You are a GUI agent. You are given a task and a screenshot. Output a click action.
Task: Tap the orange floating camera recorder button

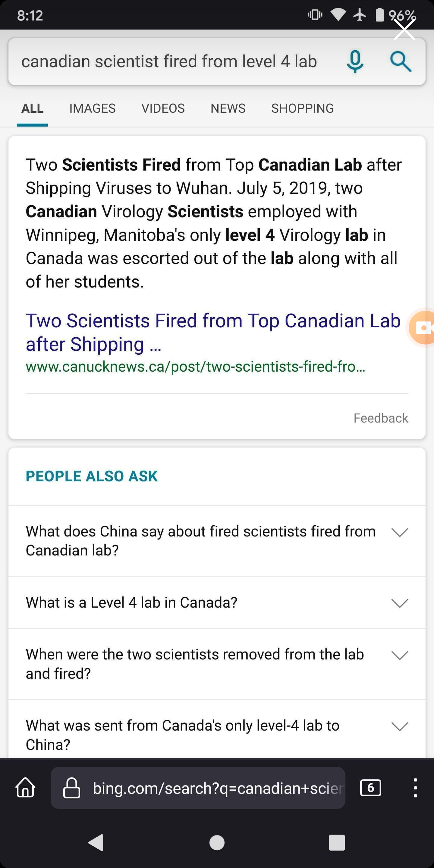[422, 327]
